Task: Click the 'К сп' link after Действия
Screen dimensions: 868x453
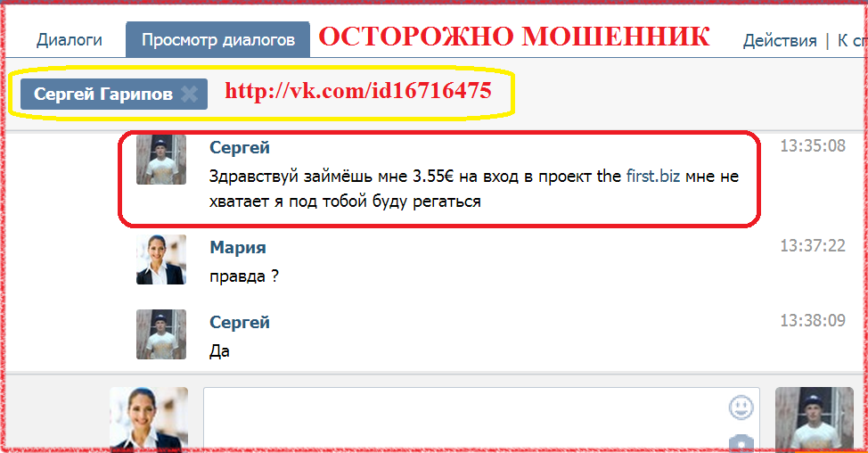Action: [x=851, y=40]
